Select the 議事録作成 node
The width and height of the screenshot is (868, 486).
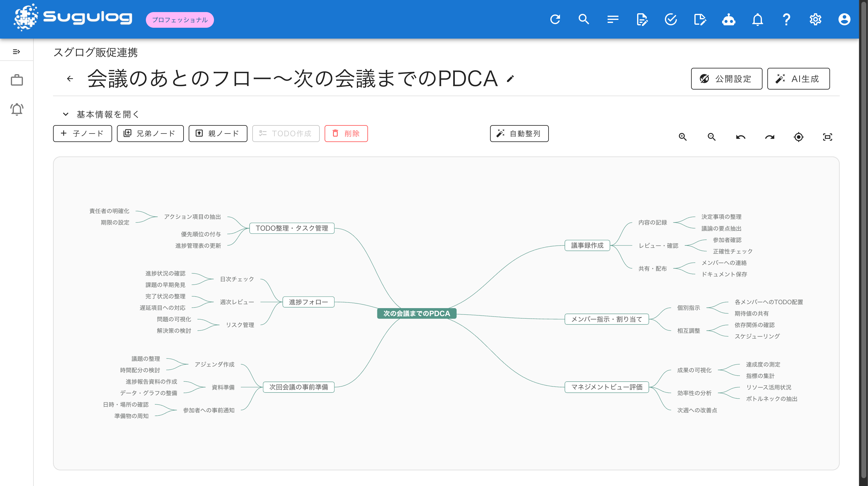pos(587,245)
